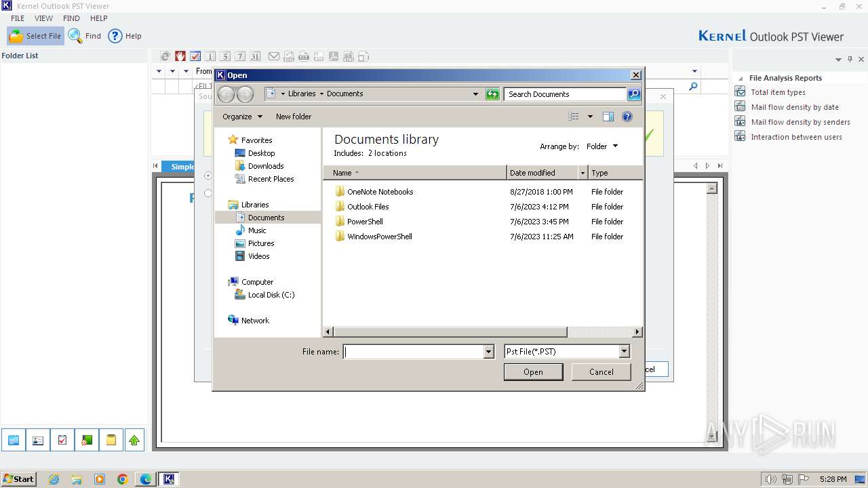Click the save as PDF icon
Viewport: 868px width, 488px height.
click(334, 56)
